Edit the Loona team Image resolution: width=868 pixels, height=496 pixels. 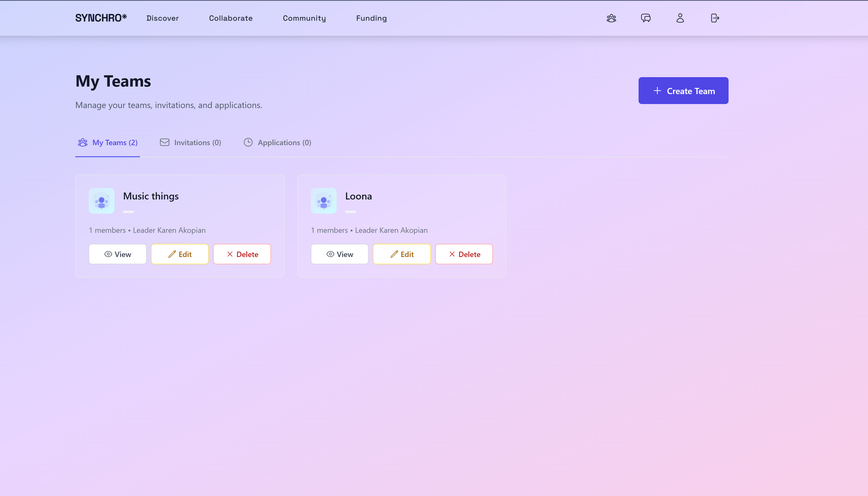click(x=402, y=254)
